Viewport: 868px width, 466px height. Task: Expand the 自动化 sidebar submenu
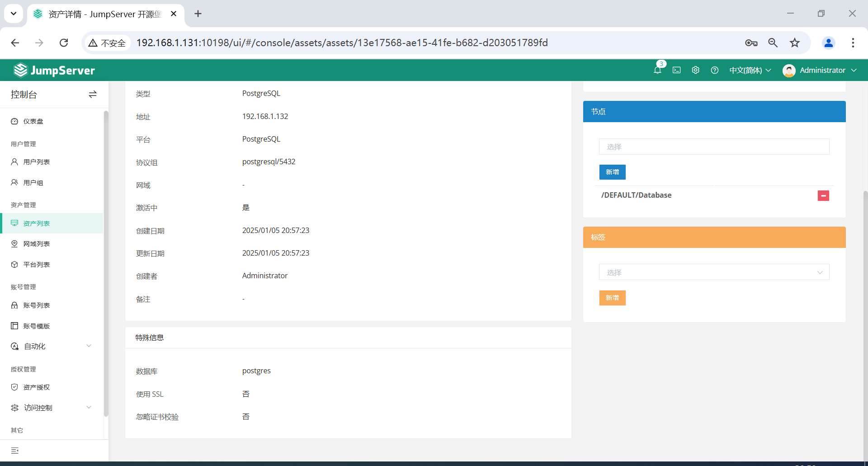pos(52,346)
